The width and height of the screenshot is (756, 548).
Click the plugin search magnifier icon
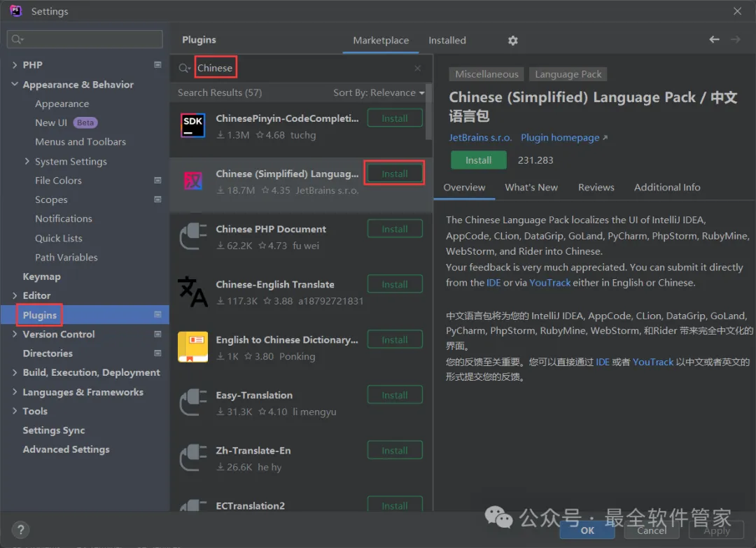click(184, 68)
